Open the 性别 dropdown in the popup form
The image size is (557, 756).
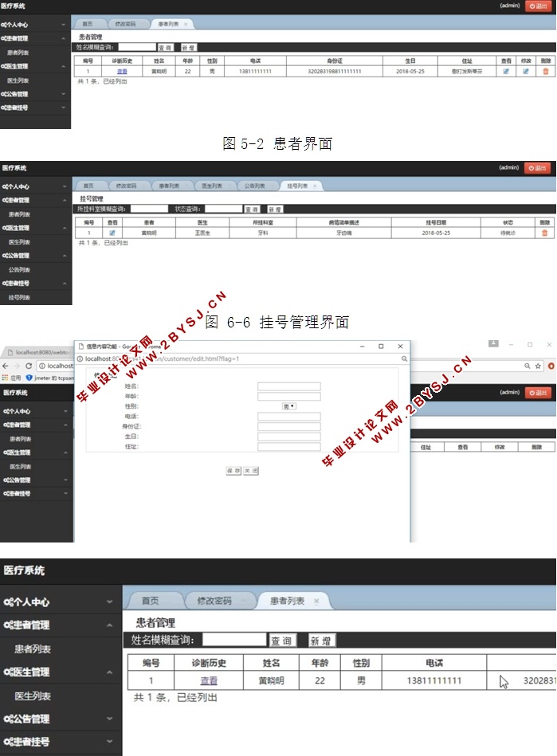pyautogui.click(x=288, y=406)
